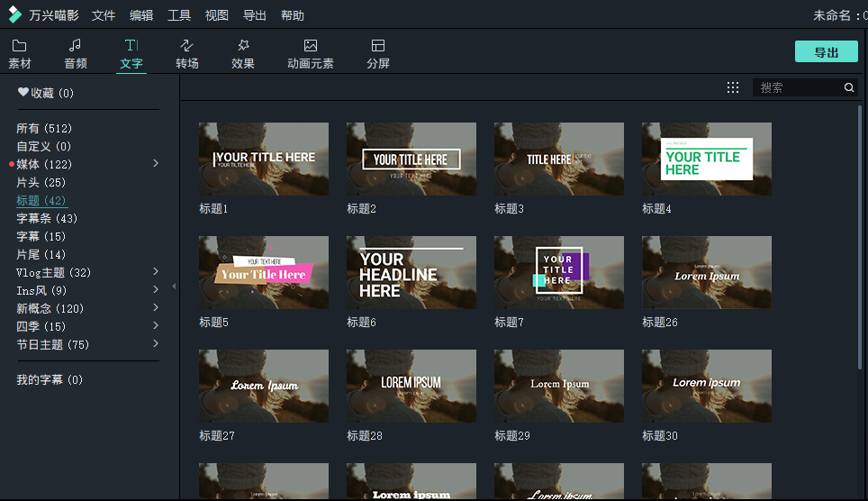Open the 动画元素 elements icon
This screenshot has width=868, height=501.
tap(310, 46)
